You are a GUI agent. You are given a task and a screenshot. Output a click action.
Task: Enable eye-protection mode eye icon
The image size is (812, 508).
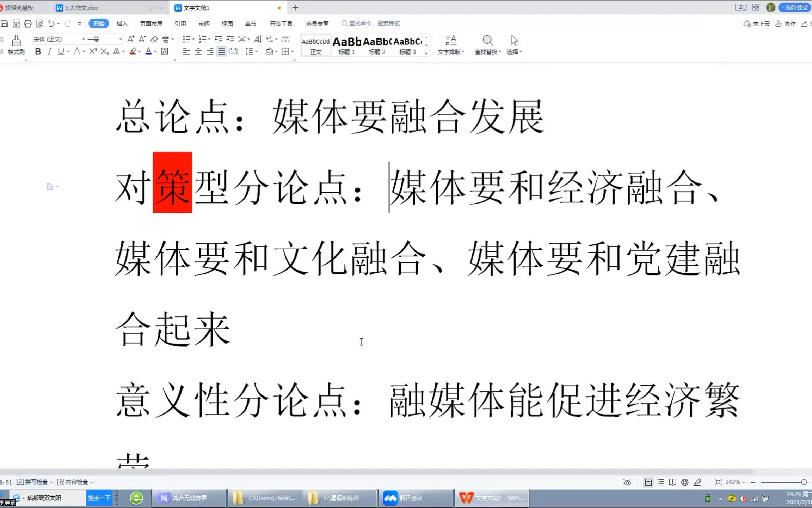(627, 482)
